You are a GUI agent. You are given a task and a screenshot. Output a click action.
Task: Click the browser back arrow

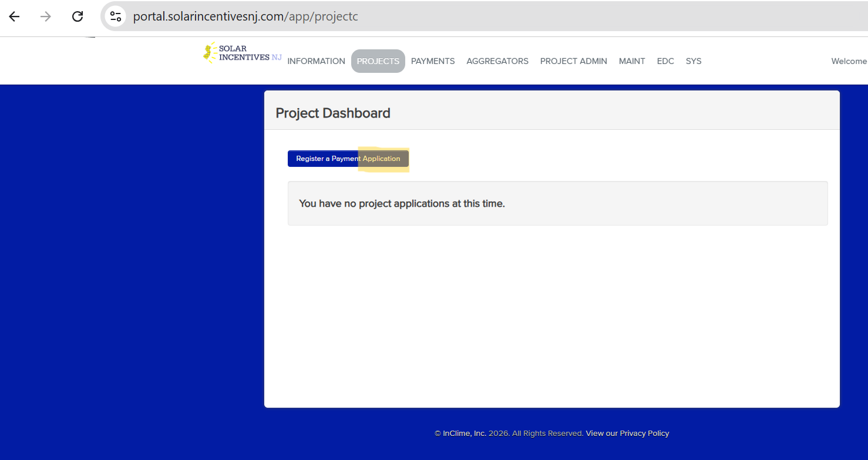14,16
